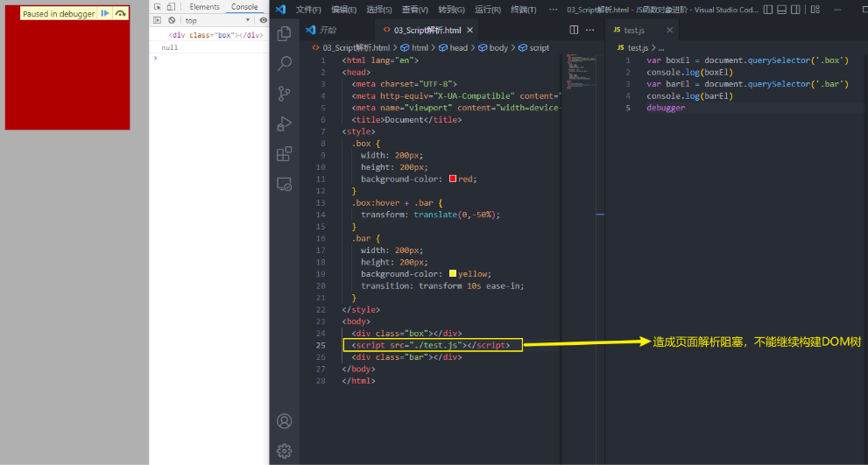Open the 选择(S) menu
Image resolution: width=868 pixels, height=465 pixels.
pyautogui.click(x=379, y=10)
